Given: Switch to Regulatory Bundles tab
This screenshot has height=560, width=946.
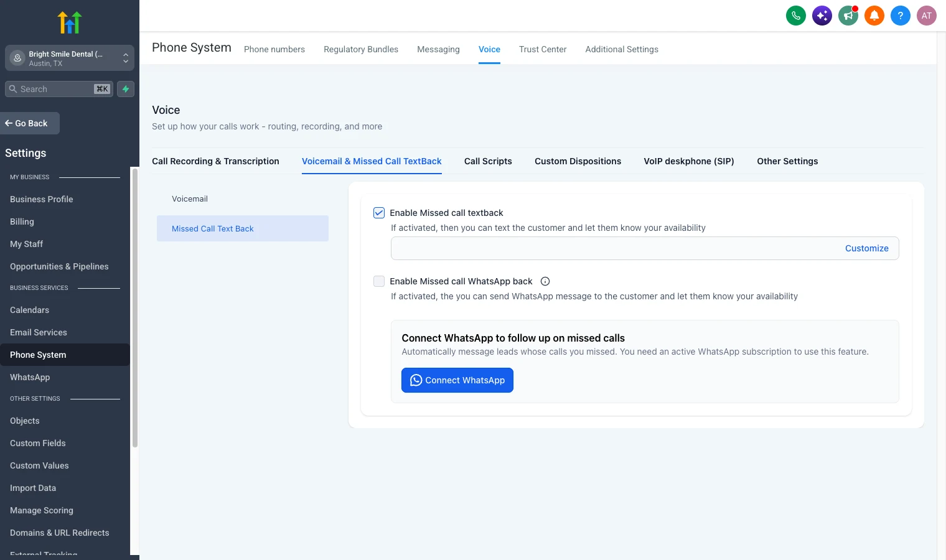Looking at the screenshot, I should pos(361,49).
